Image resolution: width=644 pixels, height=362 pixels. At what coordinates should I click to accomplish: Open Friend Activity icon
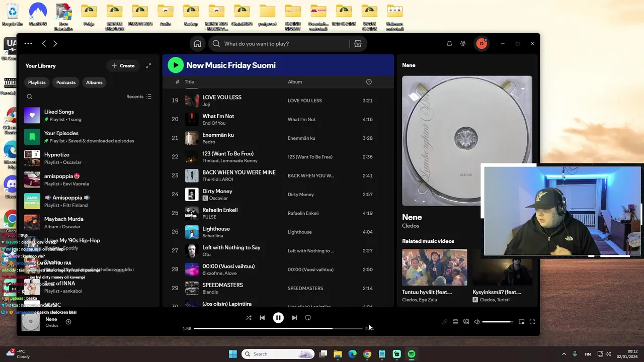(x=463, y=44)
